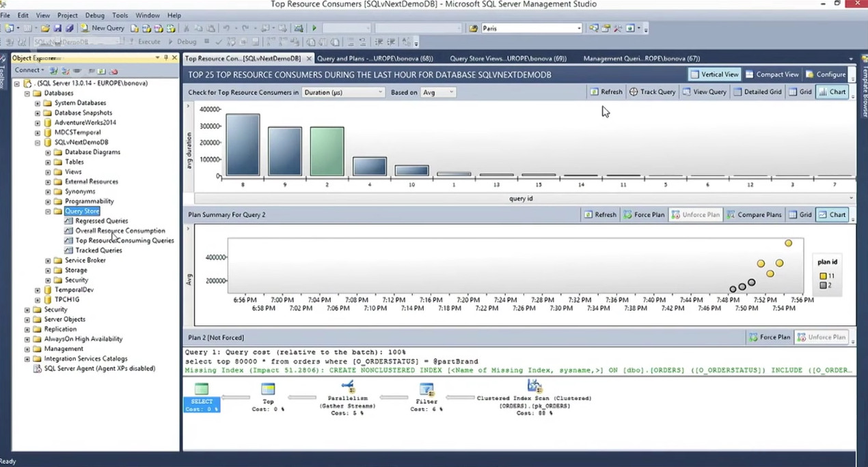Click the highest yellow plan 11 data point
The height and width of the screenshot is (467, 868).
(788, 243)
